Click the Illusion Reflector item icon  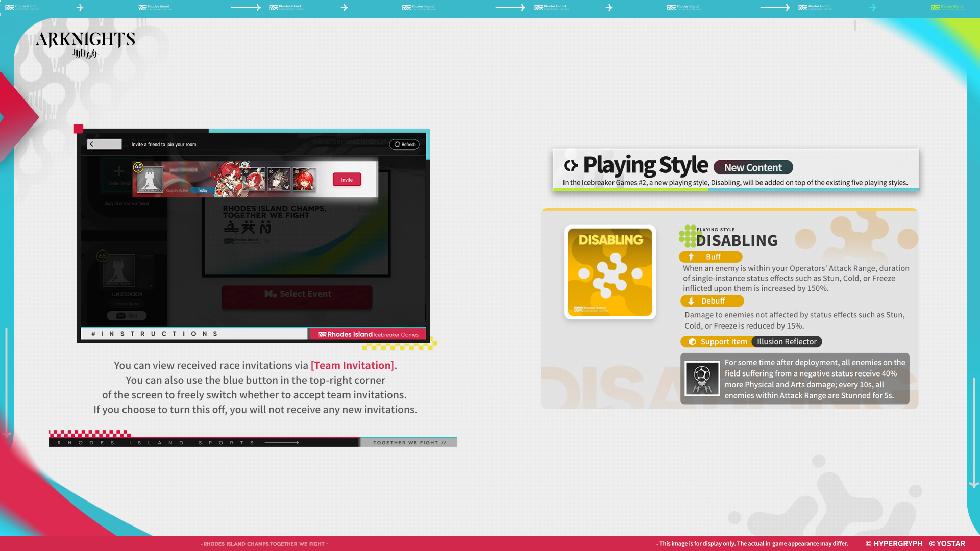(702, 379)
